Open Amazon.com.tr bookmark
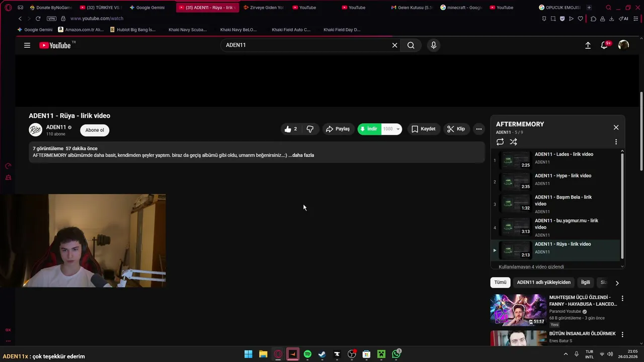This screenshot has width=644, height=362. (80, 30)
